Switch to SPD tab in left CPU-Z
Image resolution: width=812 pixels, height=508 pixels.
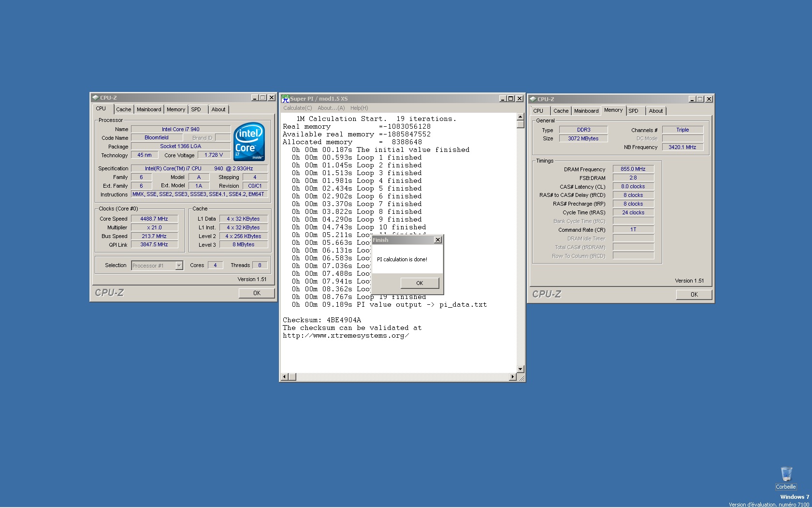click(196, 109)
